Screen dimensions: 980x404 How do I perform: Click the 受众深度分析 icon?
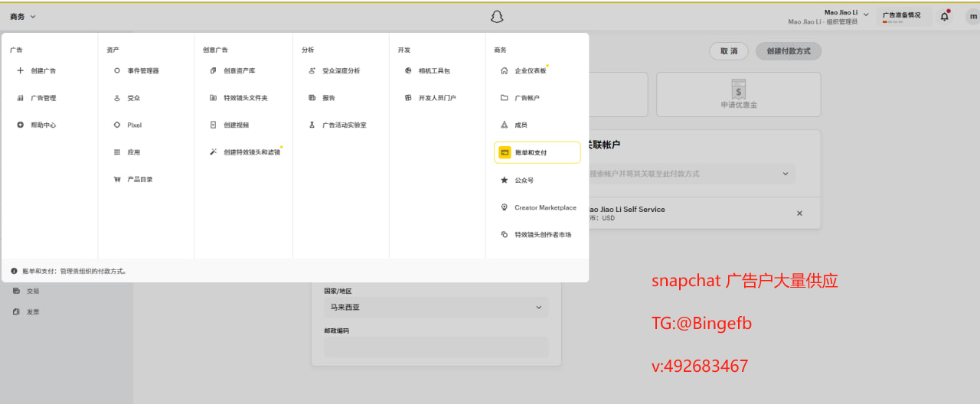tap(312, 70)
